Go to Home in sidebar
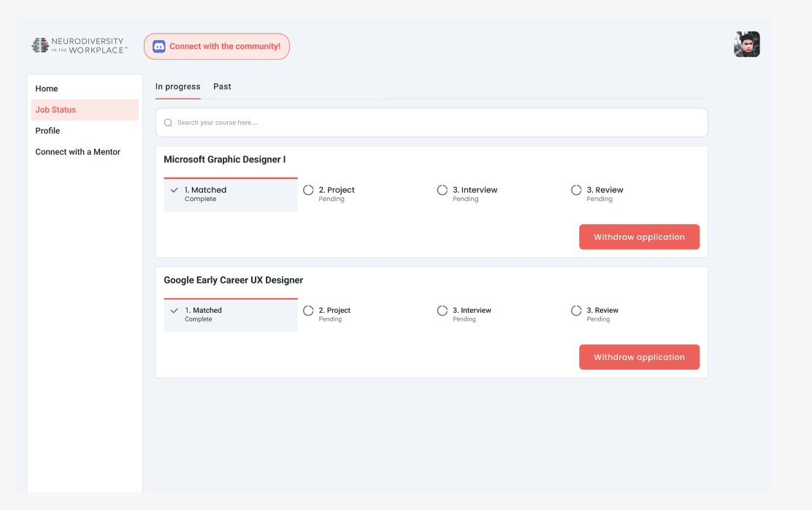The width and height of the screenshot is (812, 510). point(85,88)
